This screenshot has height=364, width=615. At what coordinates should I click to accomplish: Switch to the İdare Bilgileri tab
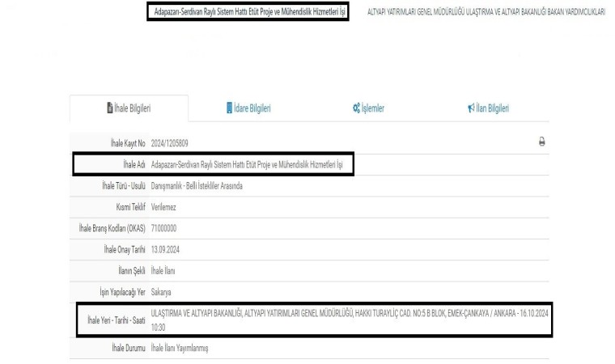[x=252, y=108]
